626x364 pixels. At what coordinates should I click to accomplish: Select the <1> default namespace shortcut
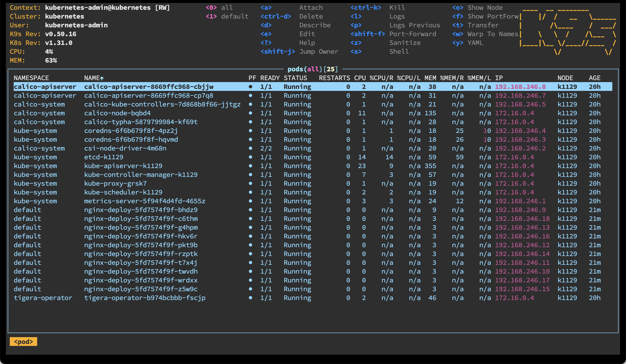point(227,16)
